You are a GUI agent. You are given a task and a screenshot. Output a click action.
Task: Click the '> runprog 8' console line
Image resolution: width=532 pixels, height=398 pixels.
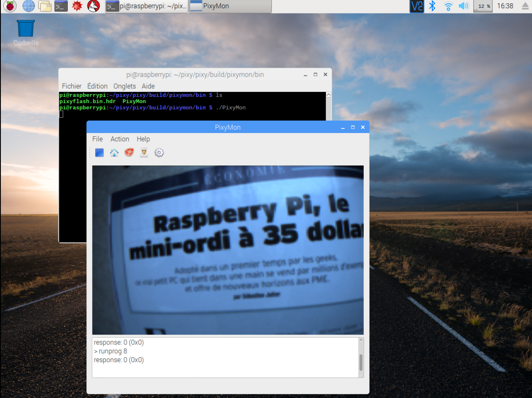(111, 351)
